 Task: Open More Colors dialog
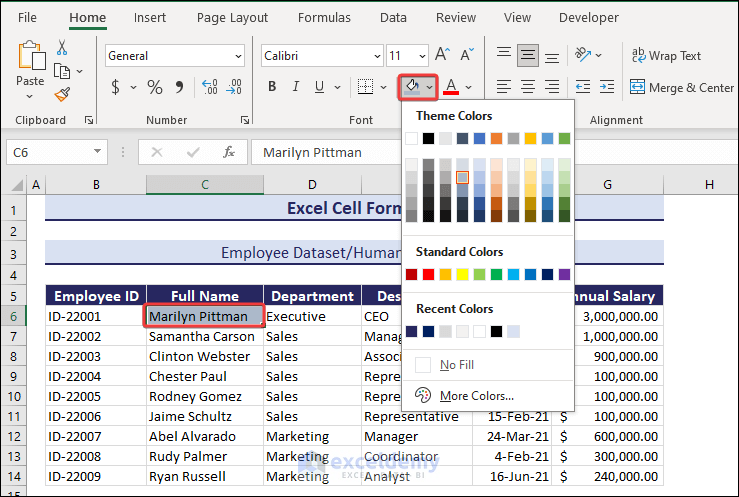476,395
